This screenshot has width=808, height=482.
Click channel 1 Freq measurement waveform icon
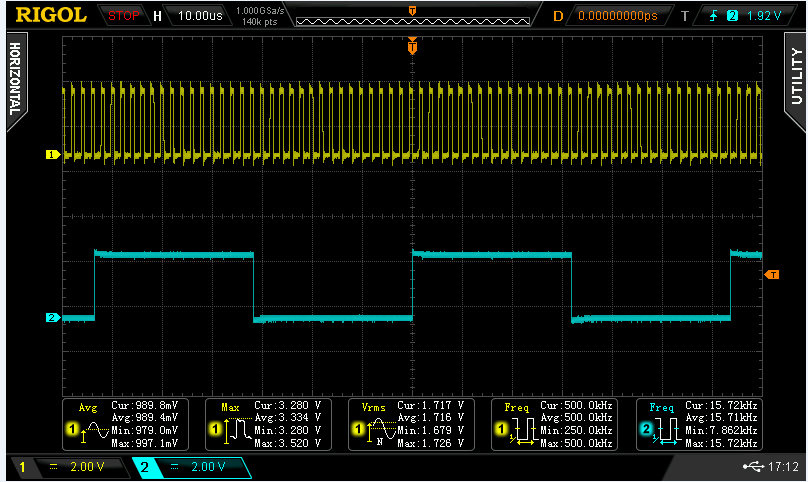(x=524, y=431)
